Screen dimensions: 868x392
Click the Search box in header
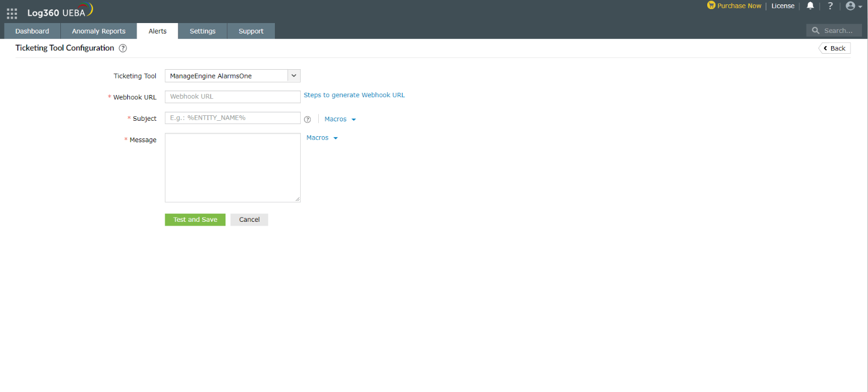834,31
